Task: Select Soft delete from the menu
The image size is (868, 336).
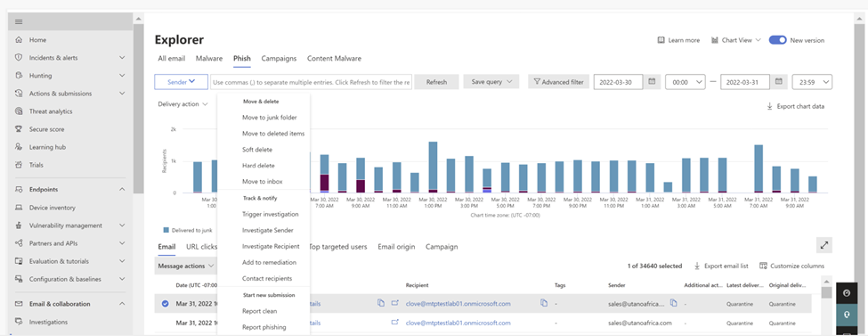Action: tap(257, 150)
